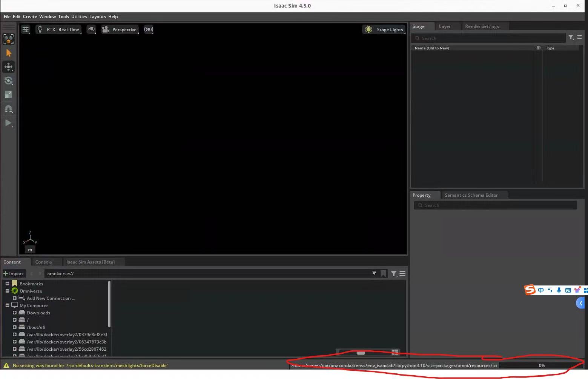Click the bookmark icon beside the path bar

383,274
